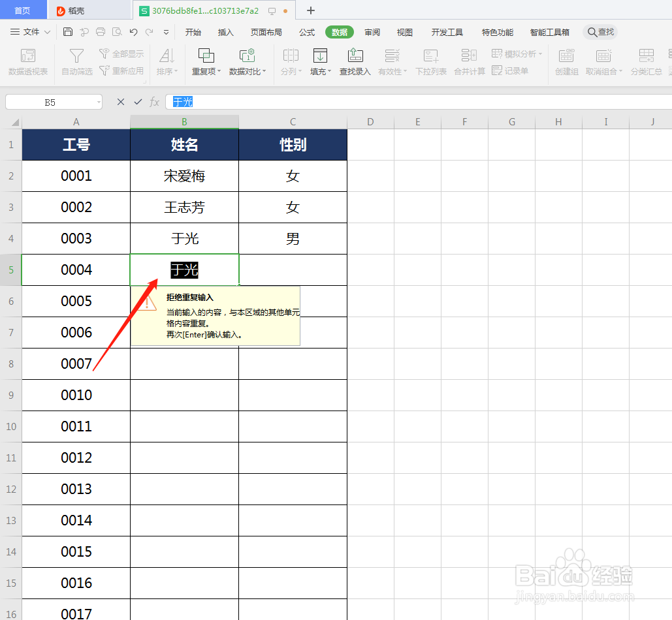Viewport: 672px width, 620px height.
Task: Open the 审阅 review tab
Action: (372, 32)
